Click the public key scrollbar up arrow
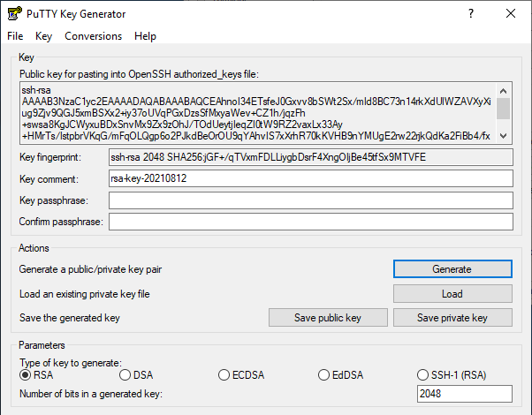 coord(504,91)
